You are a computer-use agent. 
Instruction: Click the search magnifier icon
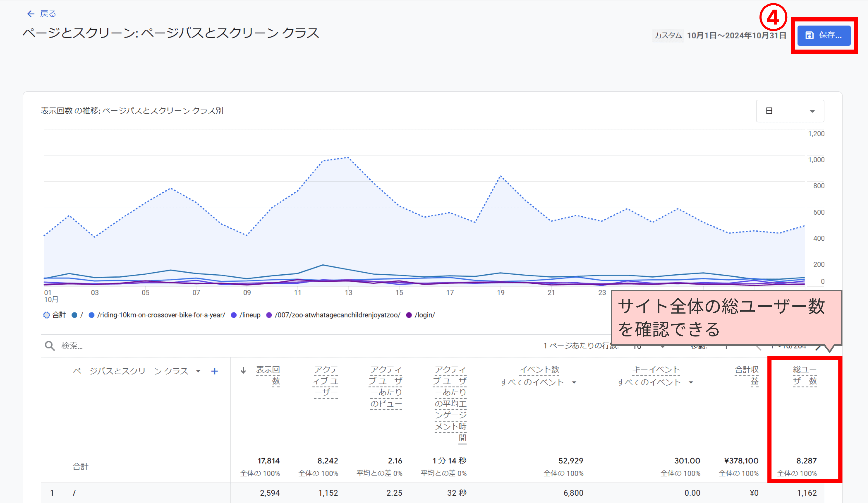50,346
